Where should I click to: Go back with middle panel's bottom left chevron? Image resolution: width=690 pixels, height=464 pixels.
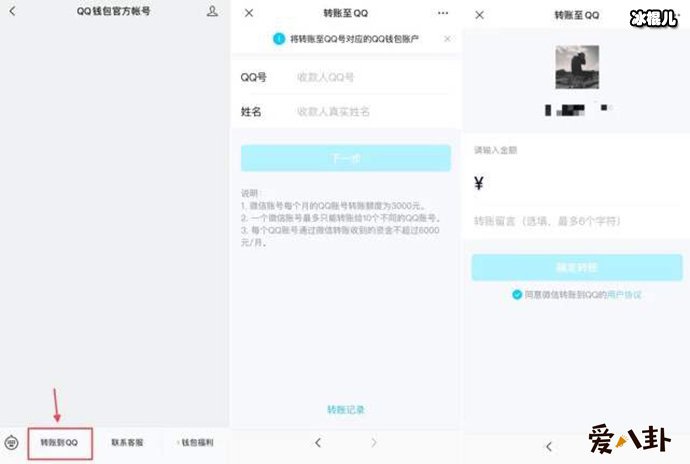[318, 442]
